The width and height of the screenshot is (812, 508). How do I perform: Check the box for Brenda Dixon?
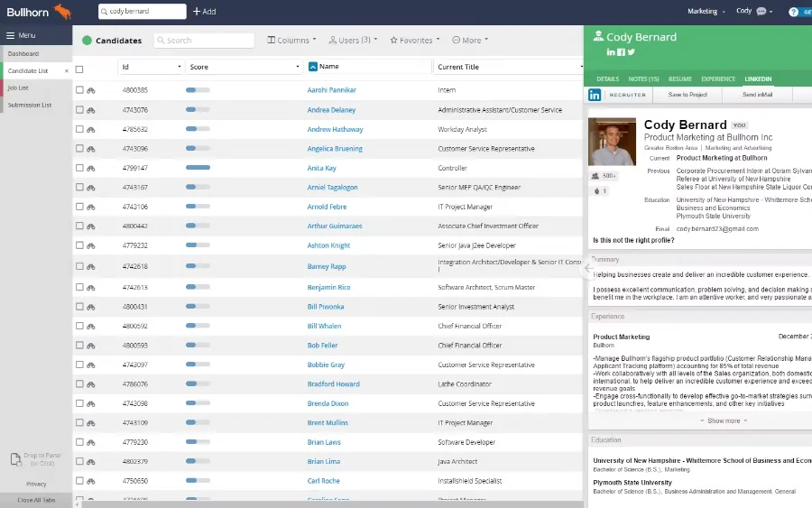click(79, 403)
